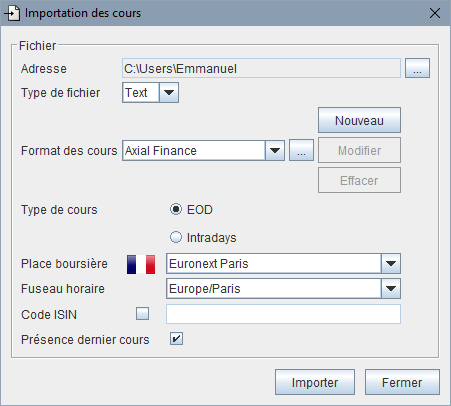Click the Effacer button

[x=359, y=180]
